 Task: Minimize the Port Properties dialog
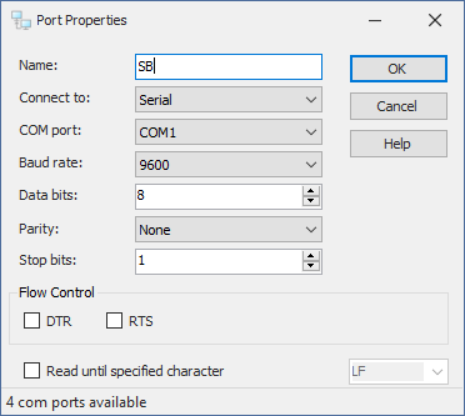point(375,21)
